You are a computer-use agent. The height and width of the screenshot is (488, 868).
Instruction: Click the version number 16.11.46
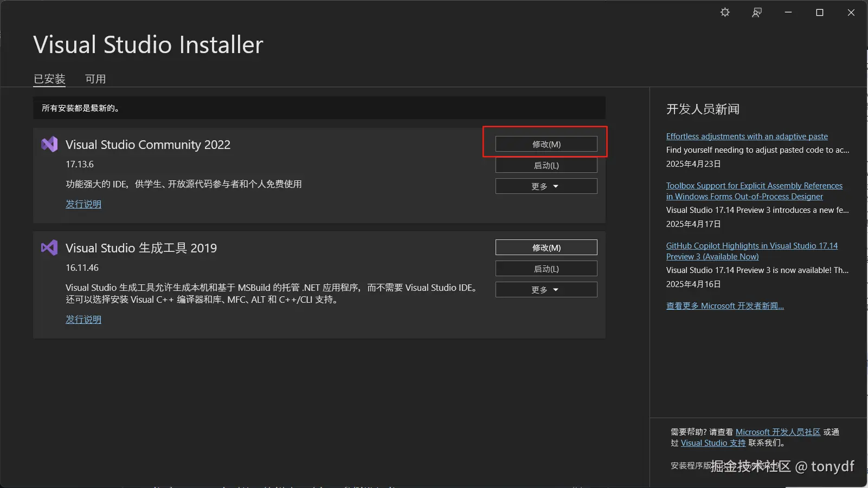click(x=82, y=268)
